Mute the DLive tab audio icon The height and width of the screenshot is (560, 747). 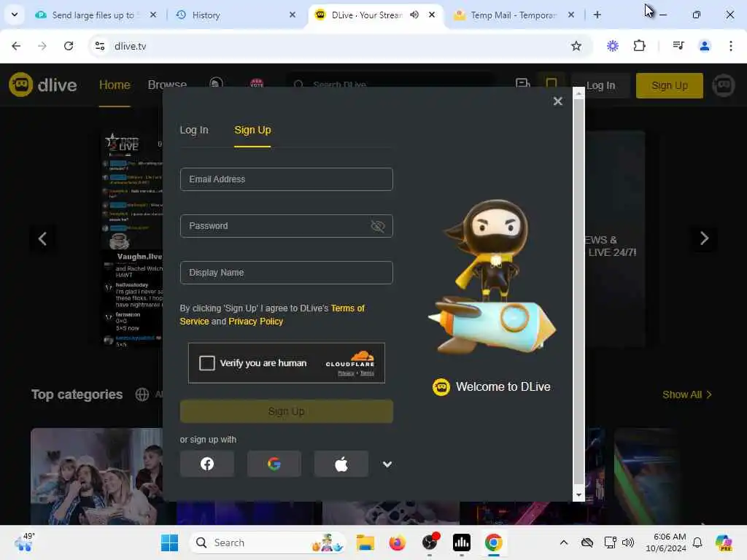(414, 15)
